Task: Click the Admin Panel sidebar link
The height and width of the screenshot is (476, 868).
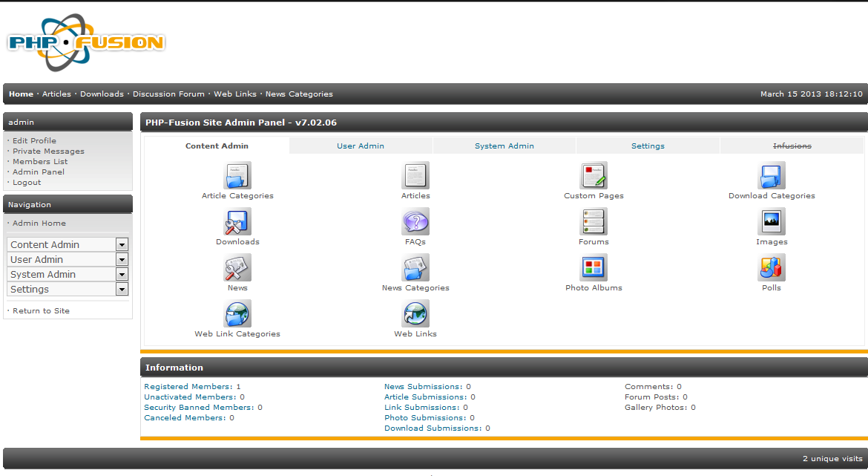Action: (38, 172)
